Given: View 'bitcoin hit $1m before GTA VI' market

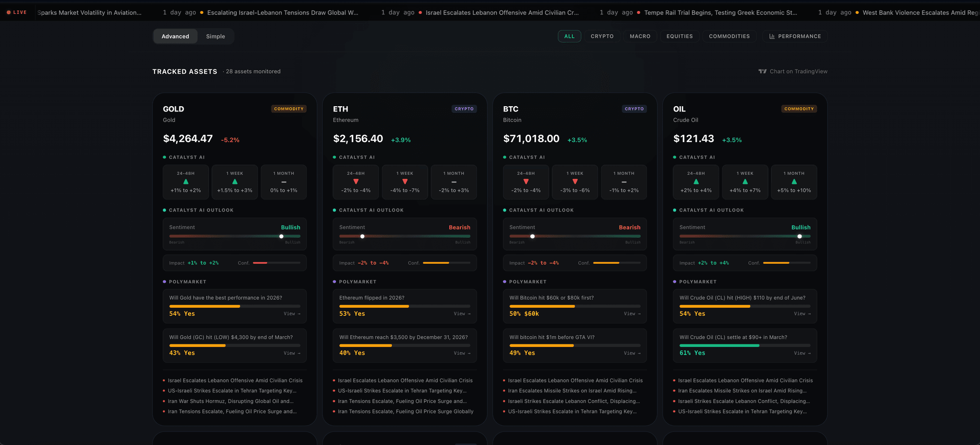Looking at the screenshot, I should pyautogui.click(x=632, y=353).
